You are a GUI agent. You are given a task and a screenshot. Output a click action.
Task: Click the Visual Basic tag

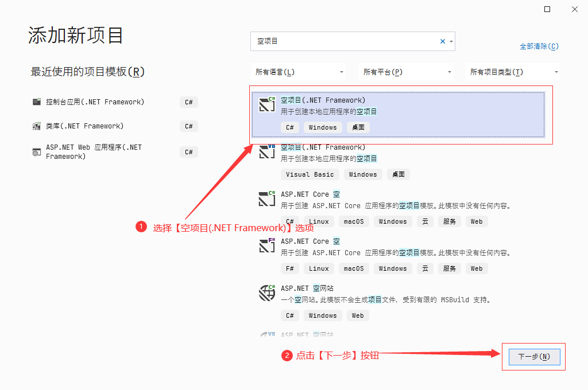coord(310,174)
